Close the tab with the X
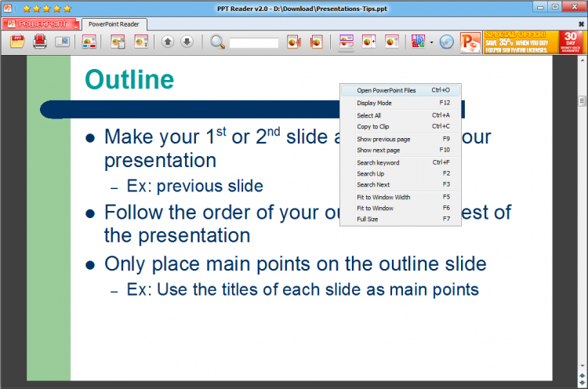Viewport: 588px width, 389px height. coord(581,24)
